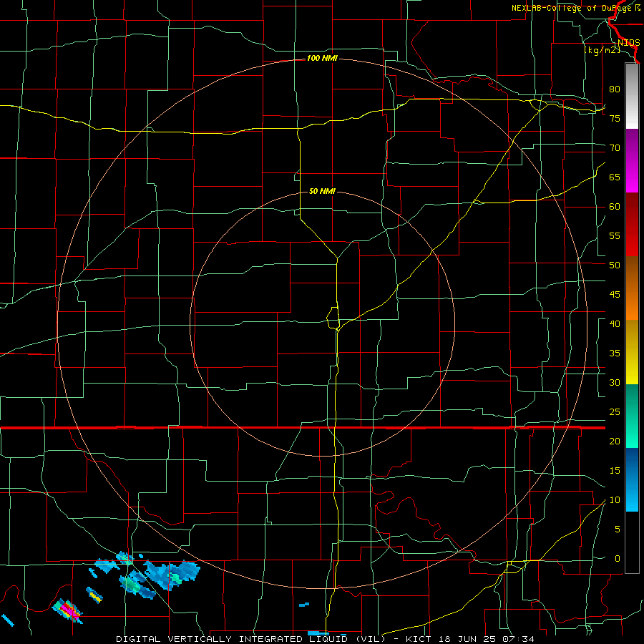Click the 20 value on the VIL scale
This screenshot has width=644, height=644.
615,441
